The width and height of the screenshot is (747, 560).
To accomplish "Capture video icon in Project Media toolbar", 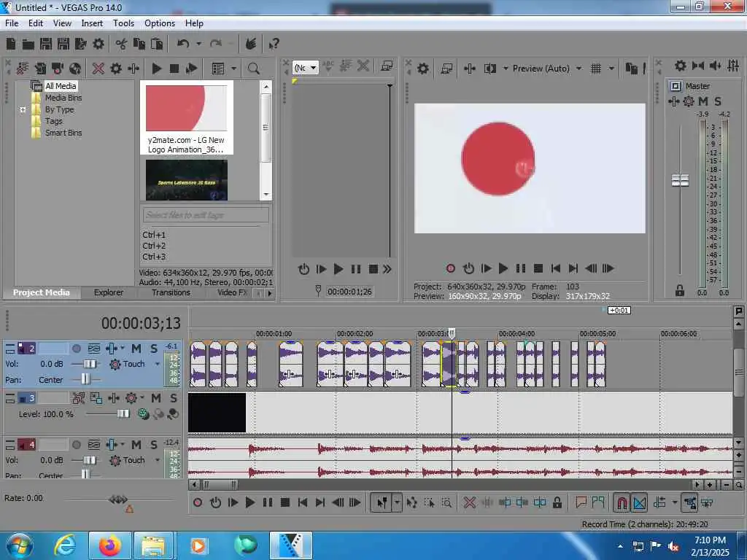I will [x=58, y=69].
